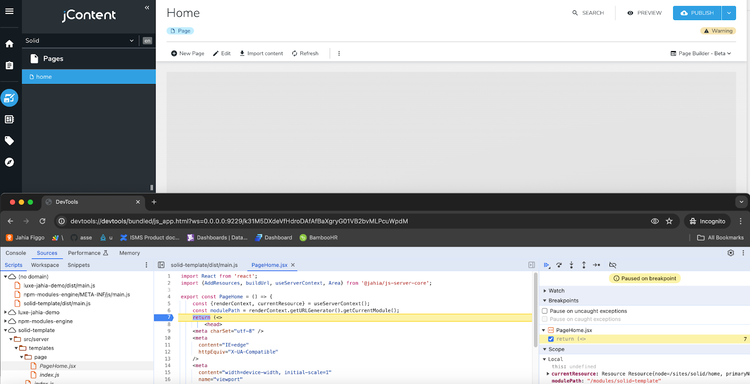Open the Publish button dropdown arrow
Viewport: 750px width, 384px height.
pyautogui.click(x=728, y=13)
